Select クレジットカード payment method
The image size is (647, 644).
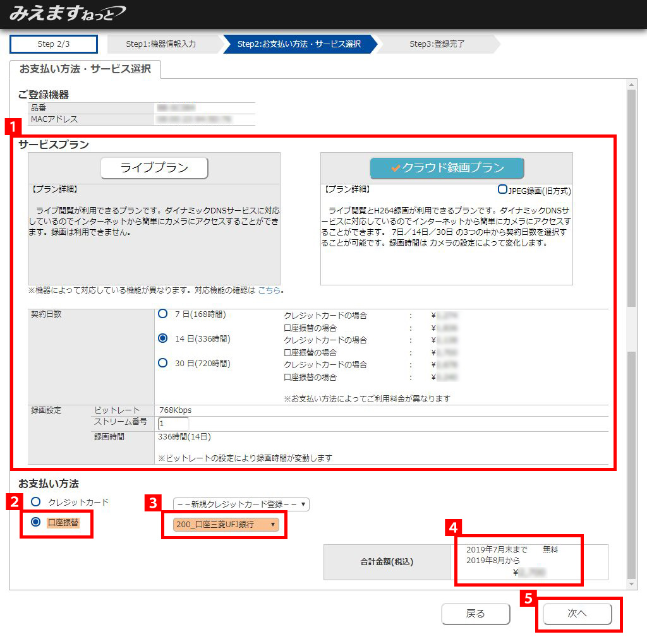point(36,502)
